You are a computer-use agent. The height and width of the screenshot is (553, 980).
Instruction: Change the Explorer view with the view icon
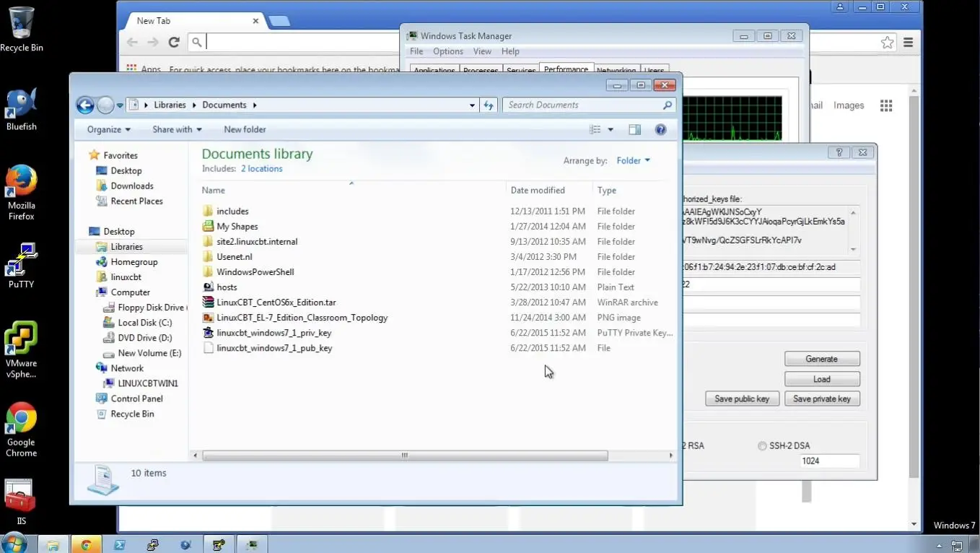coord(595,130)
